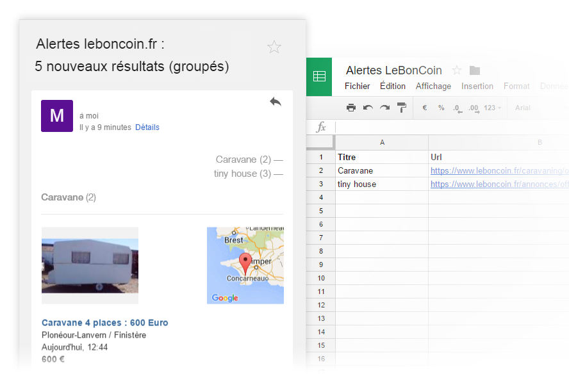Select row 10 header

pos(321,278)
